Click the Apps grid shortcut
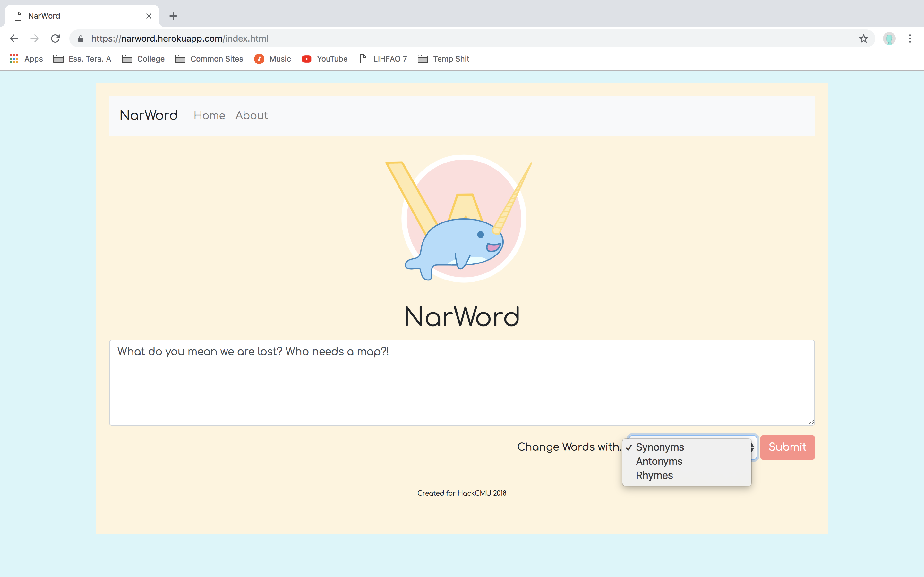This screenshot has height=577, width=924. tap(26, 59)
